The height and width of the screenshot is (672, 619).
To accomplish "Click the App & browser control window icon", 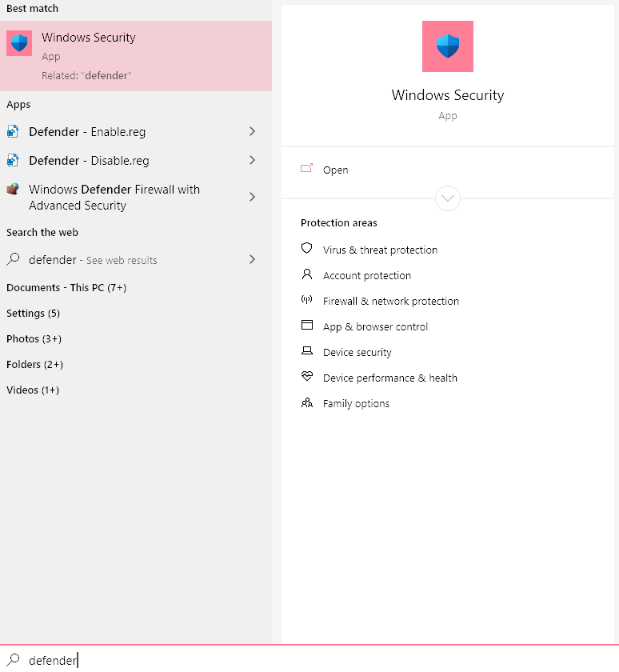I will tap(307, 325).
